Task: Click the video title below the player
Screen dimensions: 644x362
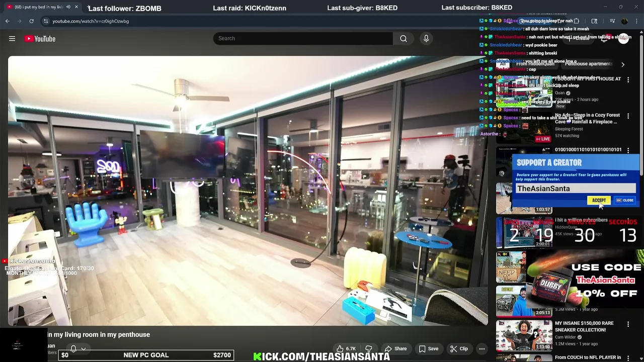Action: tap(99, 334)
